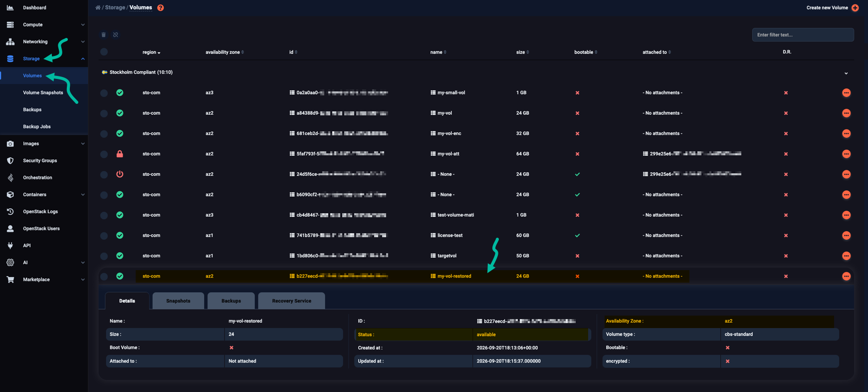Go to Security Groups page
This screenshot has height=392, width=868.
(40, 160)
